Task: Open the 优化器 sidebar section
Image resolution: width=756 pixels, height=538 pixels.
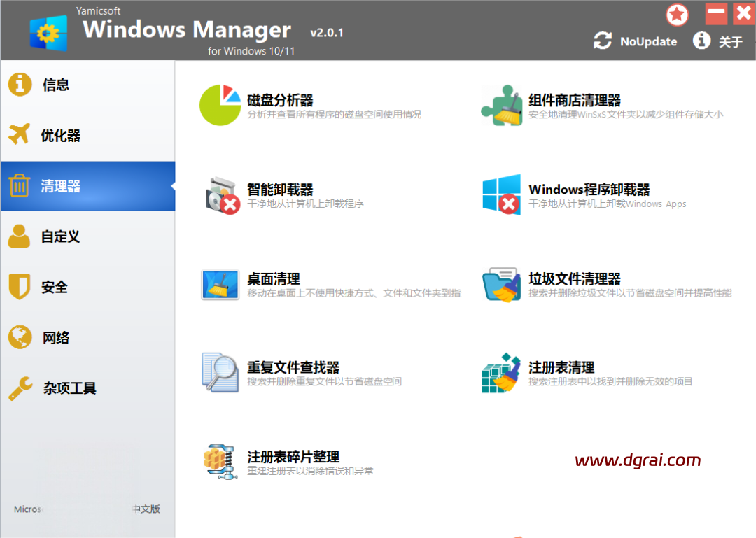Action: pos(60,136)
